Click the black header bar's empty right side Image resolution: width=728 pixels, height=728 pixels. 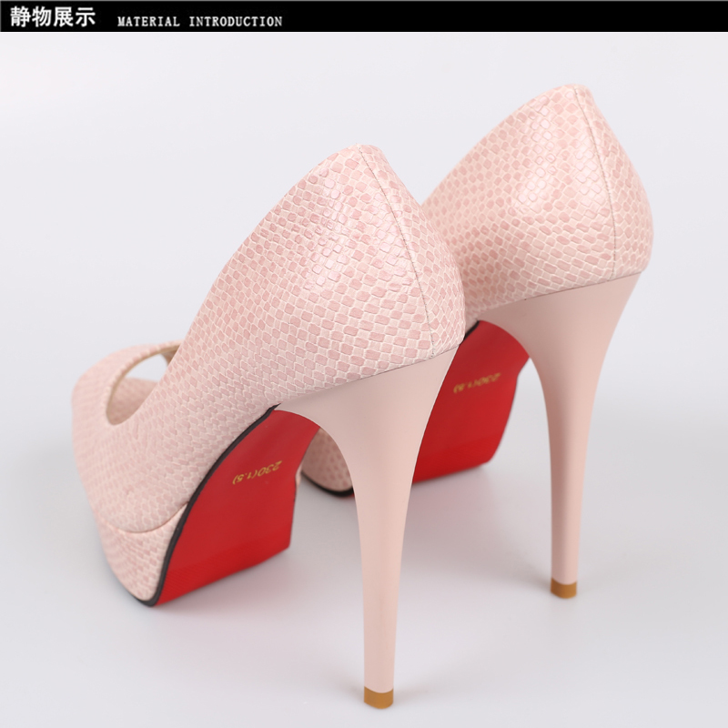(x=546, y=18)
